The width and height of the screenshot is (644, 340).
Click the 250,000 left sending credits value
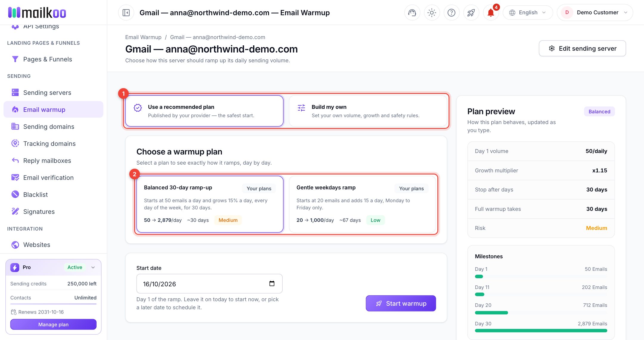(82, 284)
